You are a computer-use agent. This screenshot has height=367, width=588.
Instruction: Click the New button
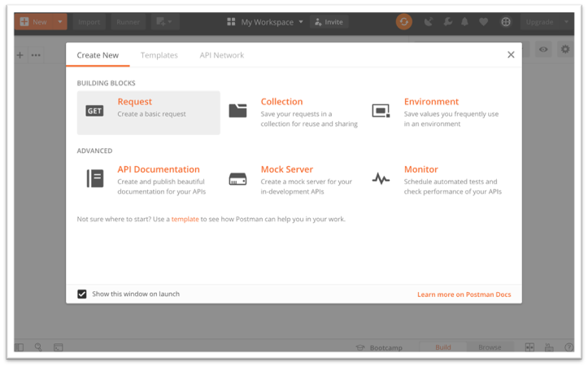(34, 22)
